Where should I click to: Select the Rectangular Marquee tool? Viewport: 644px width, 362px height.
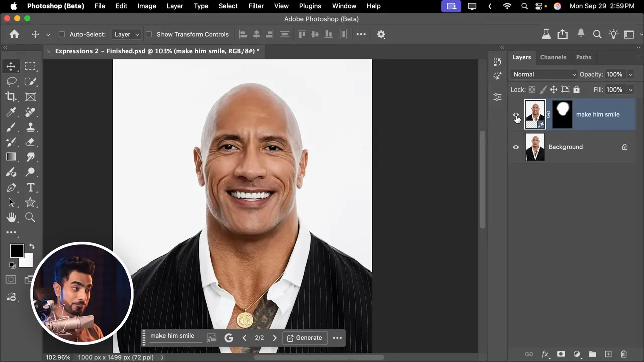(x=30, y=66)
